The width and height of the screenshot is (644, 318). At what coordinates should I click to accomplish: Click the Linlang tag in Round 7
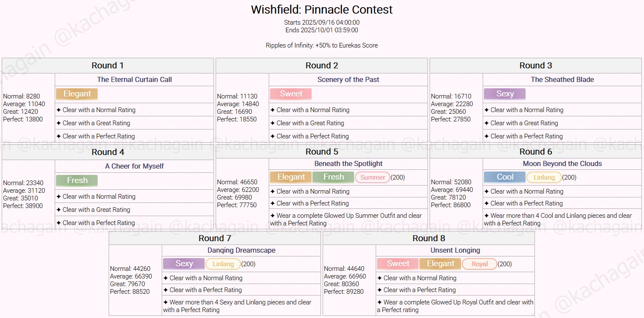click(223, 264)
